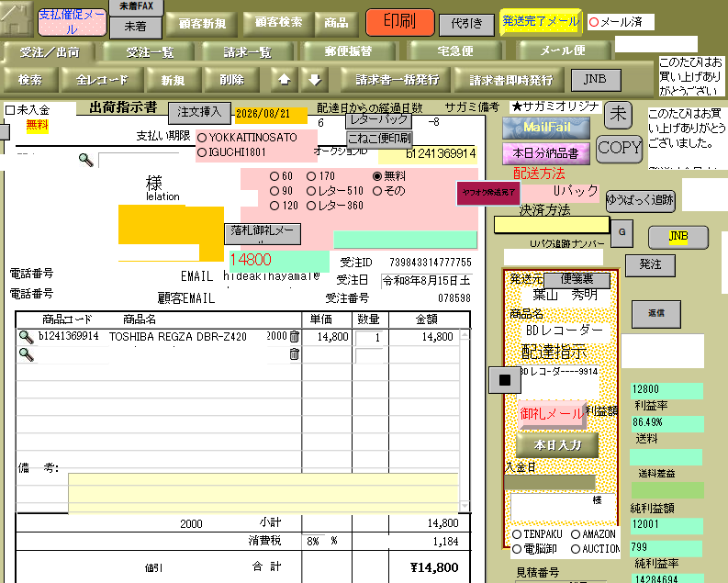Delete the TOSHIBA REGZA row with trash icon
728x583 pixels.
click(x=295, y=337)
